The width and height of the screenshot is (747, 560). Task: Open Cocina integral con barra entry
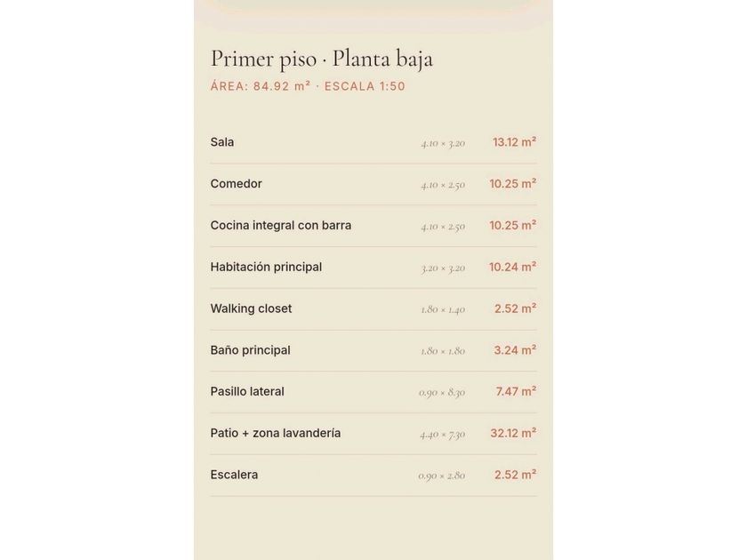pos(373,226)
